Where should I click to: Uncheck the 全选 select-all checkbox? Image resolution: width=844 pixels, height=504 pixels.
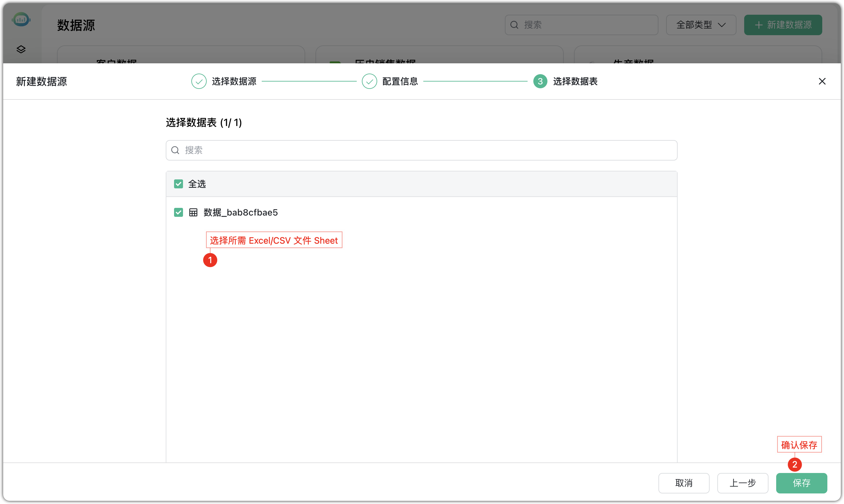click(179, 183)
